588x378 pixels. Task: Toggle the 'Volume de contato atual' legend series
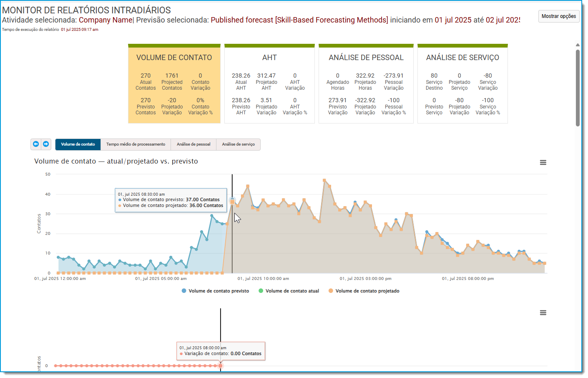tap(289, 291)
